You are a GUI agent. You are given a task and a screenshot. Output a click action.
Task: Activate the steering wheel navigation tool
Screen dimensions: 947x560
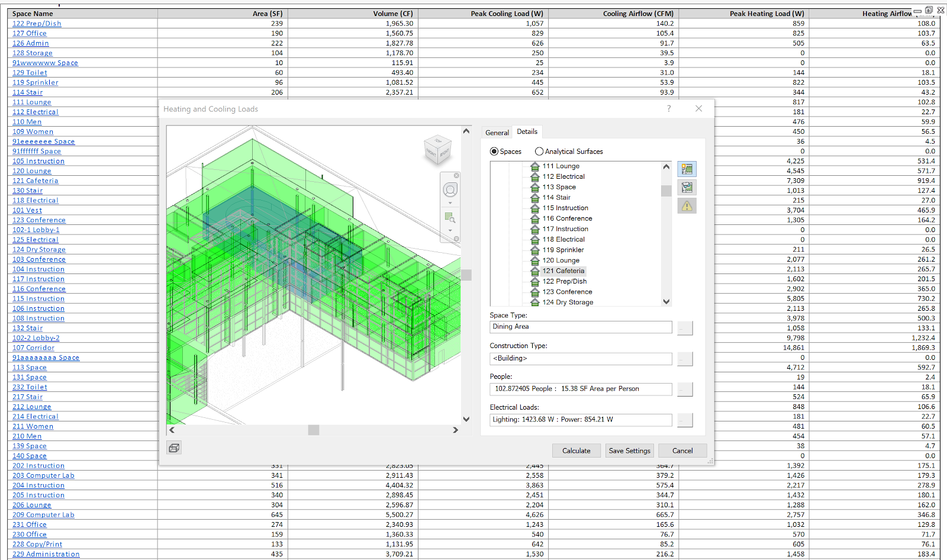click(450, 190)
